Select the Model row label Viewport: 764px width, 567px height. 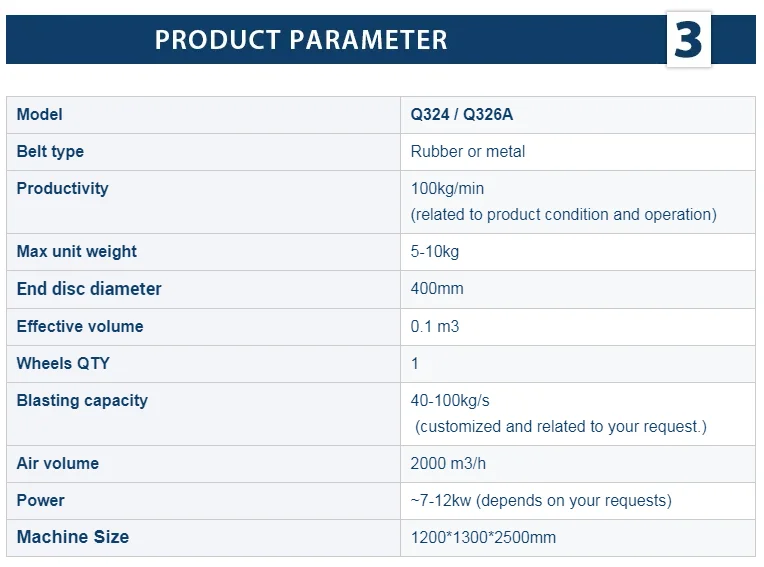pyautogui.click(x=40, y=115)
